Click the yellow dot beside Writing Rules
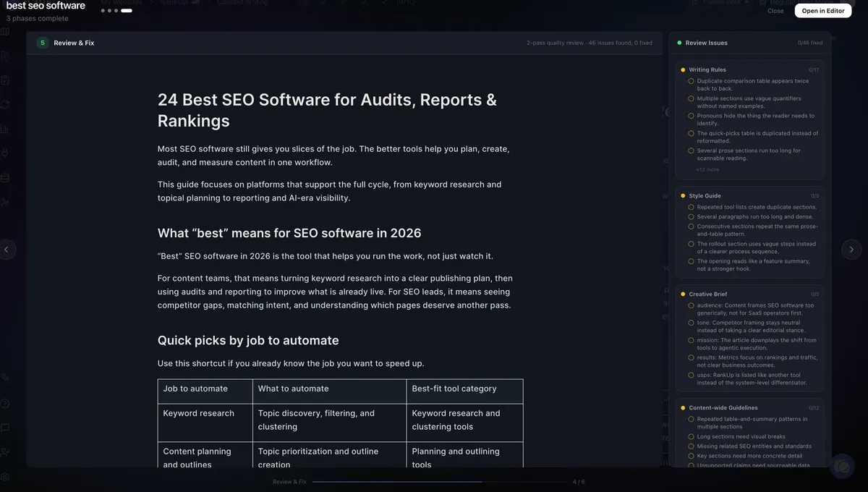Screen dimensions: 868x492 coord(683,70)
